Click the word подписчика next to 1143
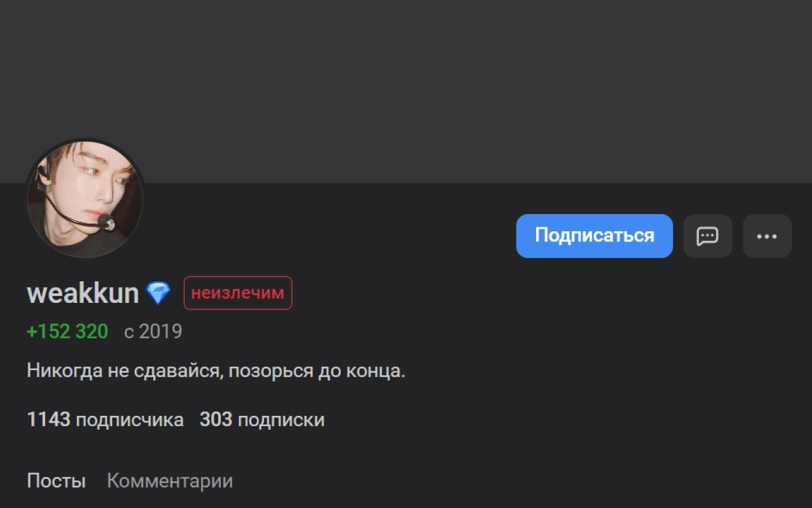 [x=129, y=420]
